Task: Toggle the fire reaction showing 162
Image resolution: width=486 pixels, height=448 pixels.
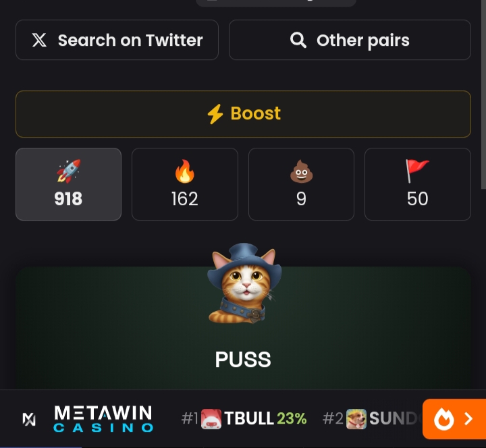Action: point(185,184)
